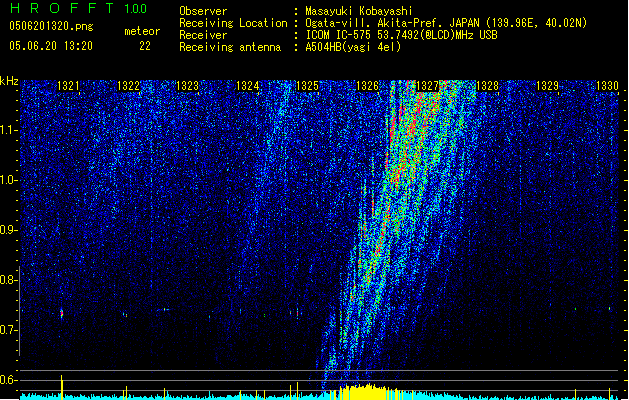The image size is (629, 400).
Task: Click the Receiving antenna label
Action: coord(230,47)
